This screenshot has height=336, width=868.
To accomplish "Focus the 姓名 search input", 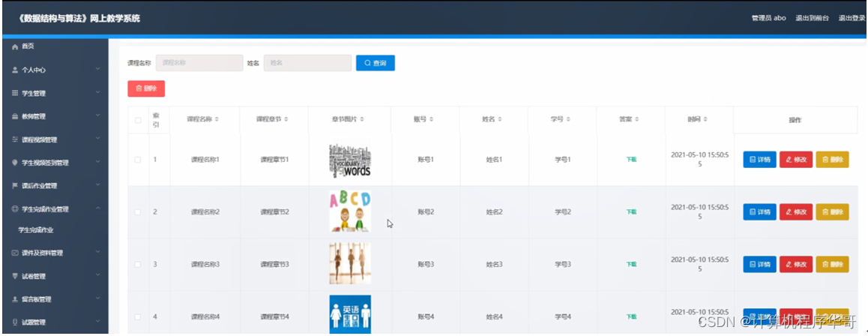I will click(307, 63).
